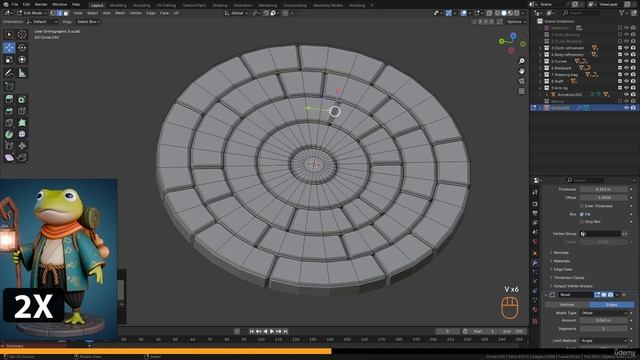Open the Mesh menu in viewport header
This screenshot has height=360, width=640.
click(120, 13)
